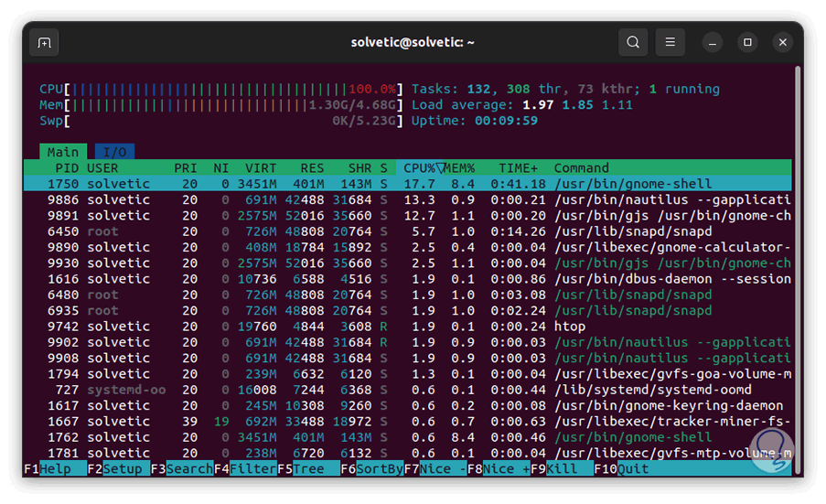Select process 9930 row
826x504 pixels.
[407, 263]
